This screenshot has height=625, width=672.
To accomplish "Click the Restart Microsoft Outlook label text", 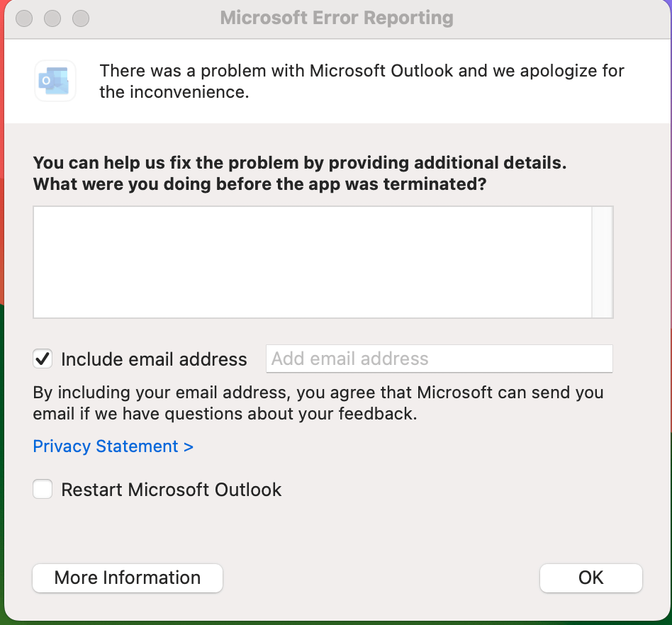I will coord(172,490).
